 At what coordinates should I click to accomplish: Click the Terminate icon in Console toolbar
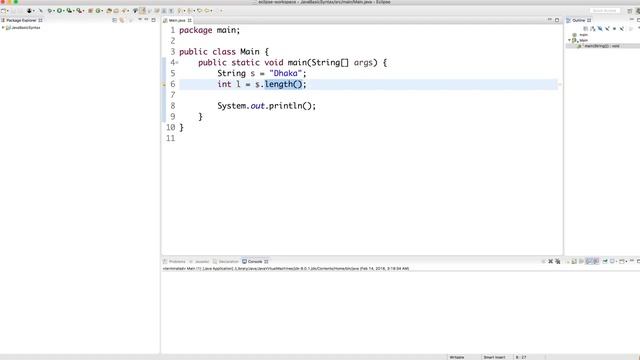click(543, 261)
